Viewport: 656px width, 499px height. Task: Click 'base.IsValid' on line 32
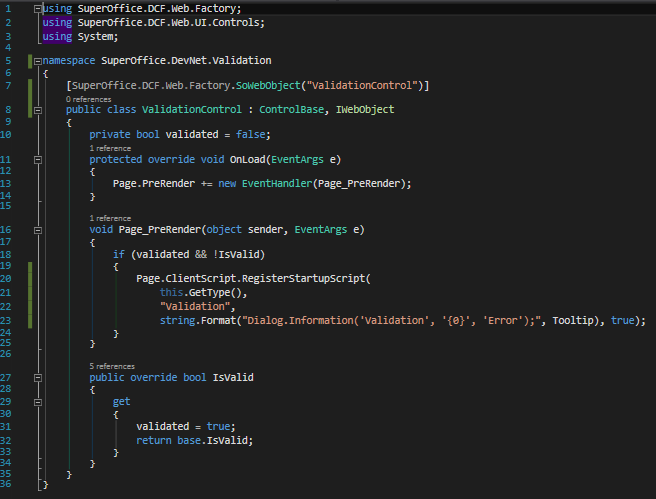click(213, 440)
